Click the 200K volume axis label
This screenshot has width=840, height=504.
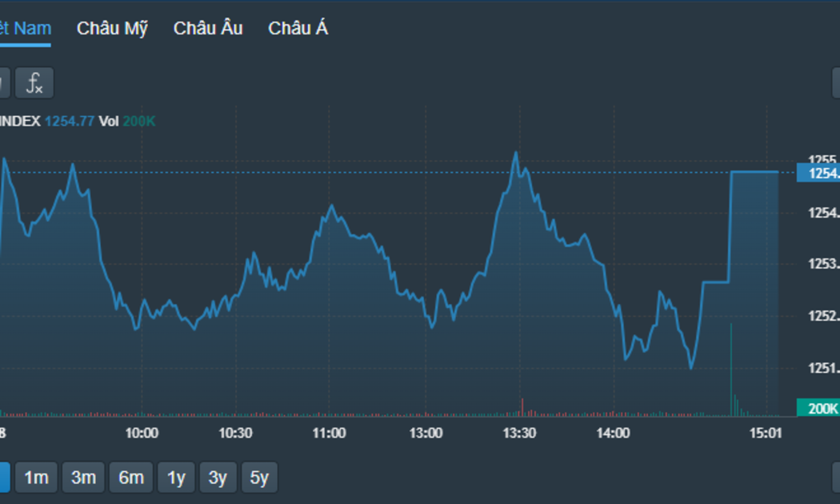click(x=818, y=408)
